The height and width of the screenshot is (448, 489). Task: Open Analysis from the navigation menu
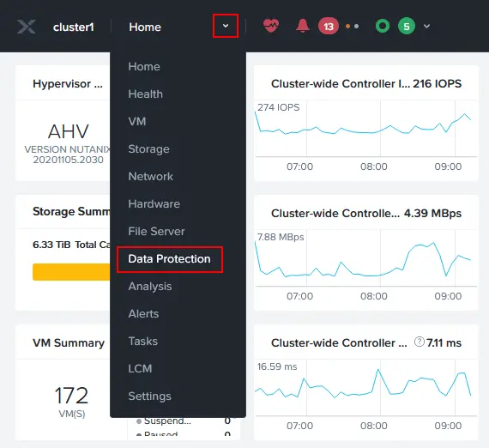(150, 286)
